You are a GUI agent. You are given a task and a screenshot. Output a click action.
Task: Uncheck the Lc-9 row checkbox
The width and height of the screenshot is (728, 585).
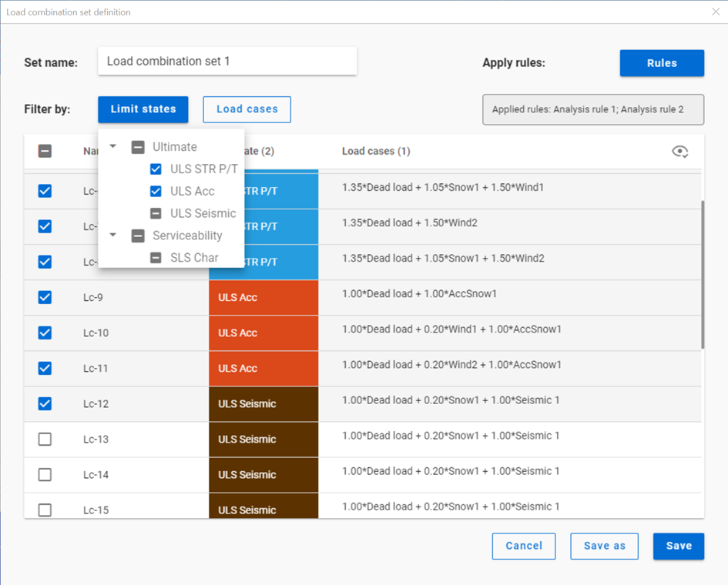(45, 297)
